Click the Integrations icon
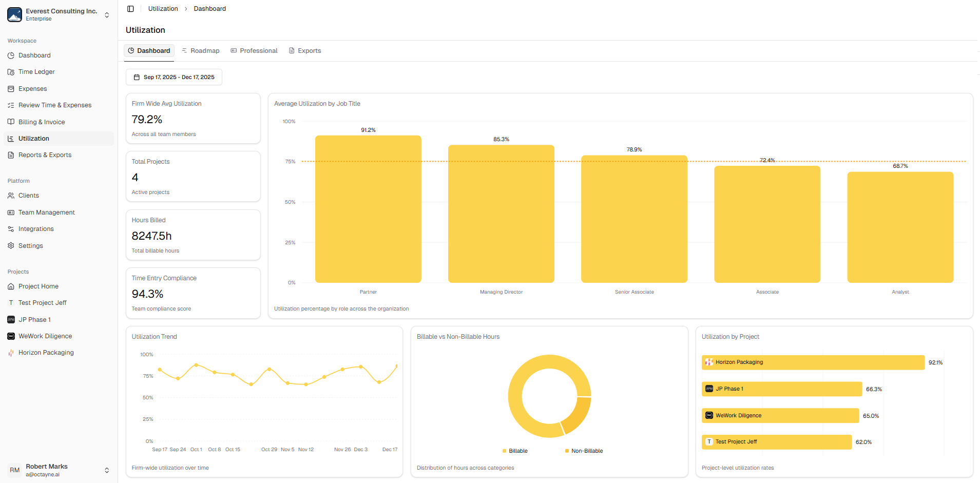980x483 pixels. click(x=11, y=229)
